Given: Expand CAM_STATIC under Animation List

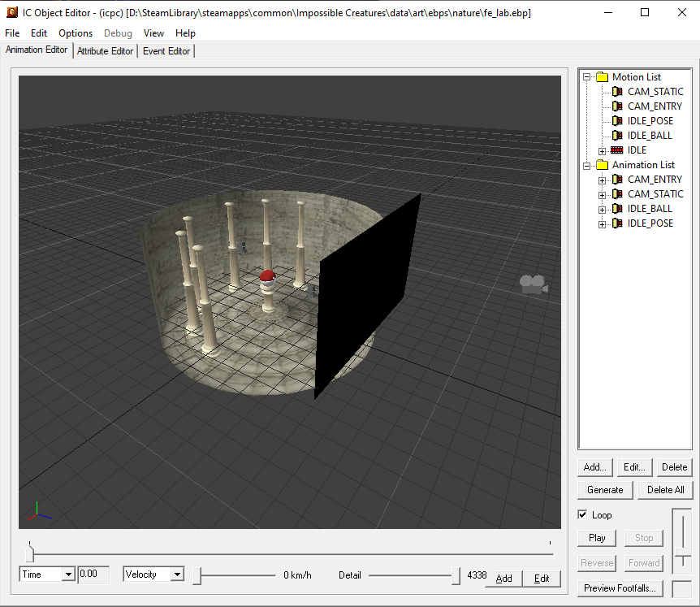Looking at the screenshot, I should (603, 195).
